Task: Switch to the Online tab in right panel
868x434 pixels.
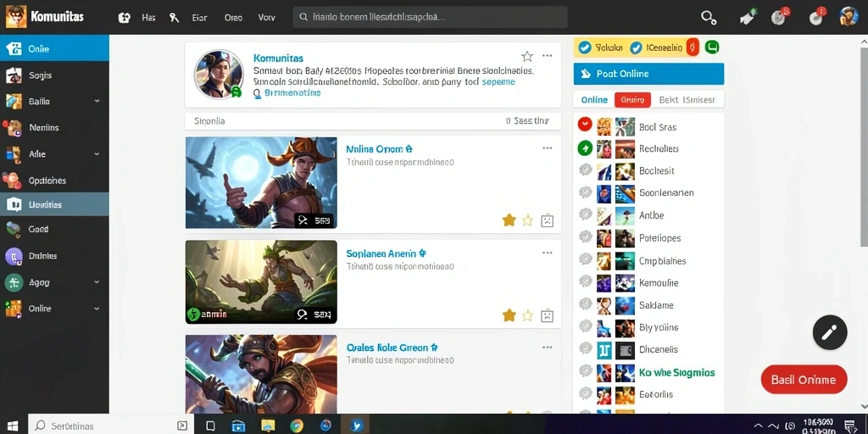Action: point(594,100)
